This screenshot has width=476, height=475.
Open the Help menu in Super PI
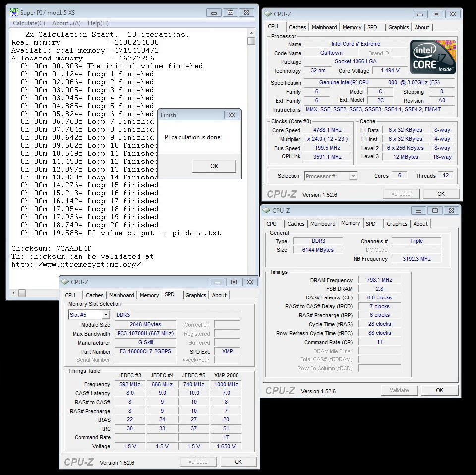pyautogui.click(x=98, y=23)
